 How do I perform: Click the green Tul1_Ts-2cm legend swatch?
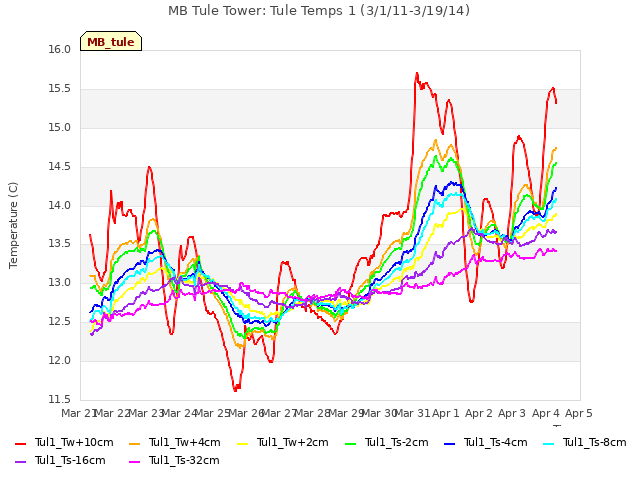click(x=351, y=443)
